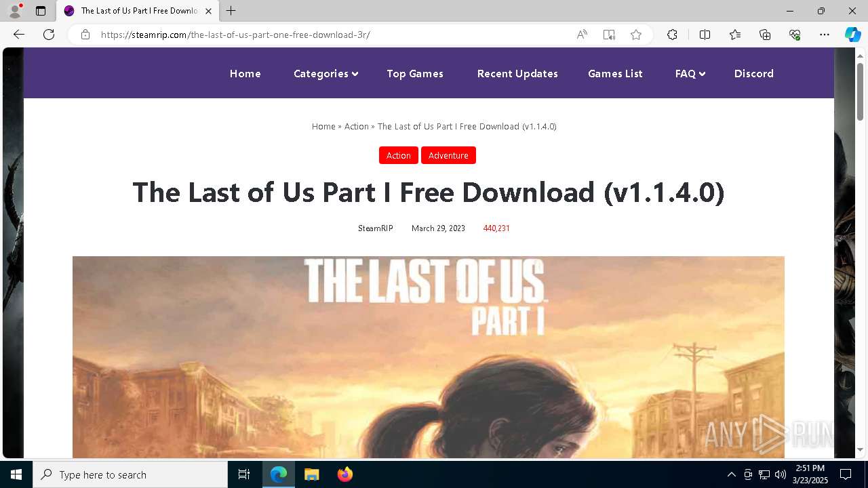Click the SteamRIP author link
This screenshot has height=488, width=868.
pos(376,228)
